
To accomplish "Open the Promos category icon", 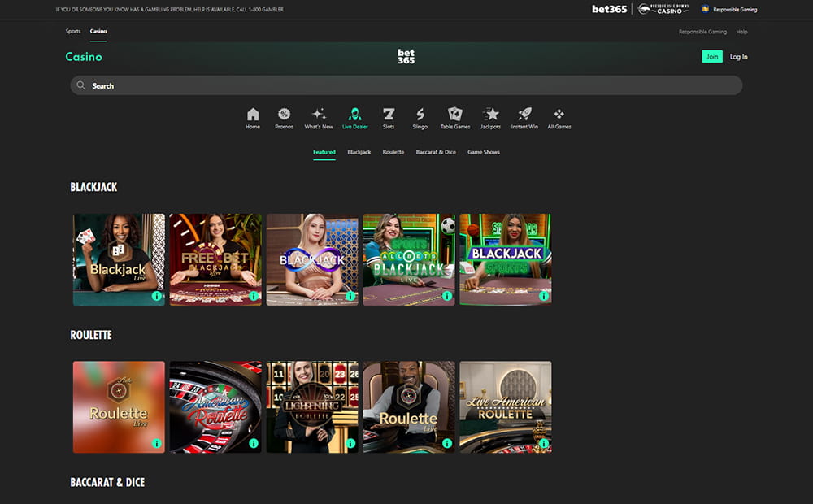I will pyautogui.click(x=284, y=115).
